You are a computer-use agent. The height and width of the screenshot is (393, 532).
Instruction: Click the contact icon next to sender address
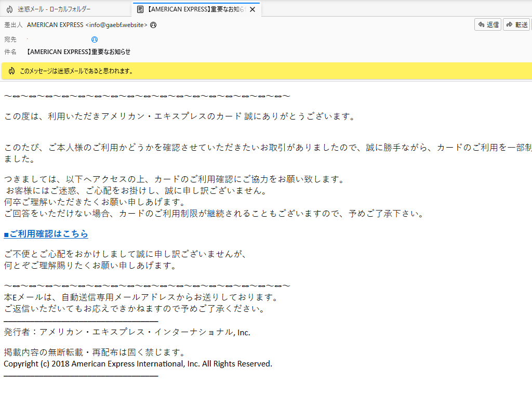point(153,25)
